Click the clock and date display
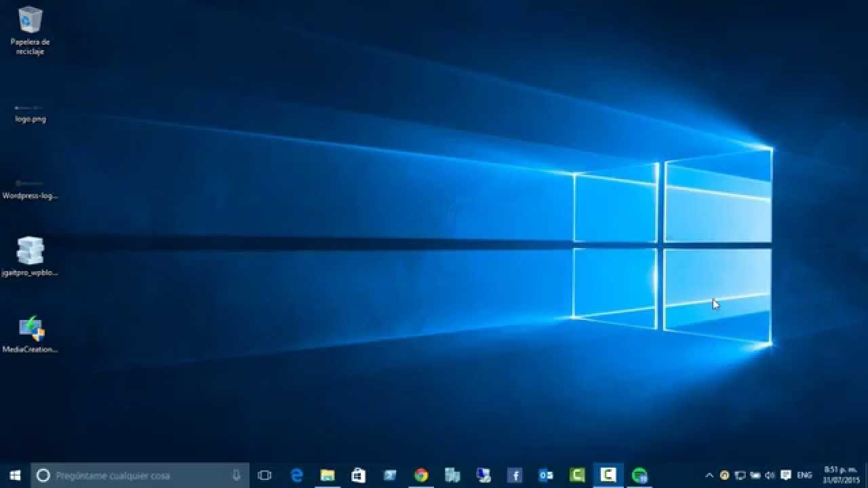Image resolution: width=868 pixels, height=488 pixels. (840, 475)
